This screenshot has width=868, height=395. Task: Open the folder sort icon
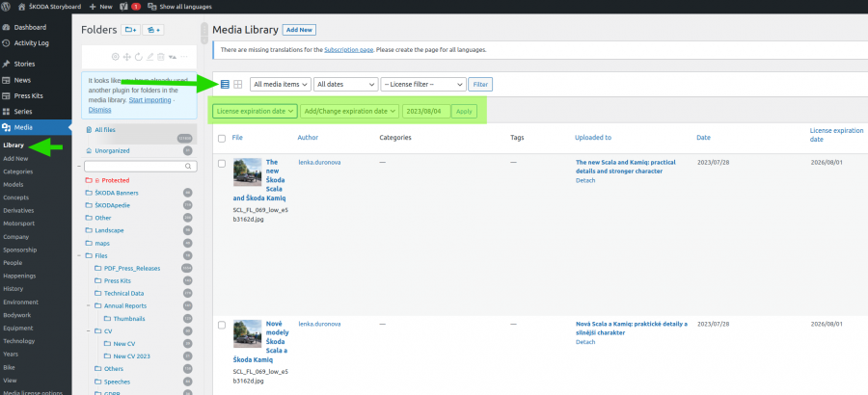pyautogui.click(x=173, y=57)
